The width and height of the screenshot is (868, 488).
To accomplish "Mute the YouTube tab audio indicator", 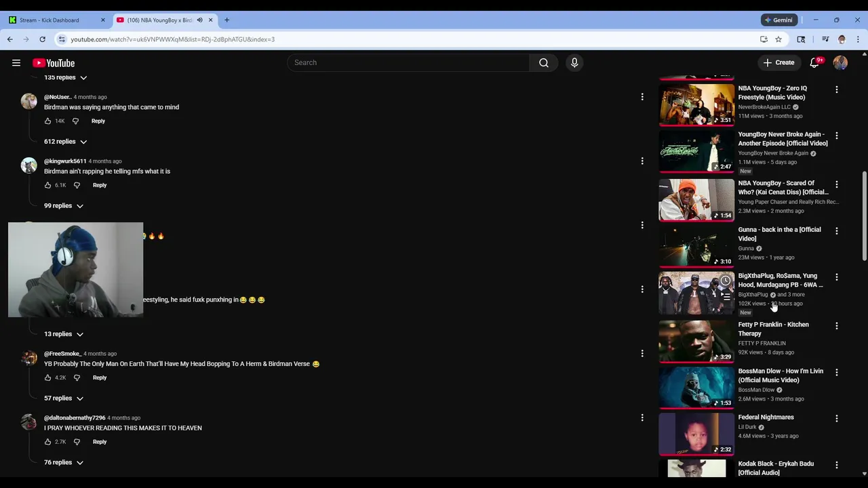I will point(199,20).
